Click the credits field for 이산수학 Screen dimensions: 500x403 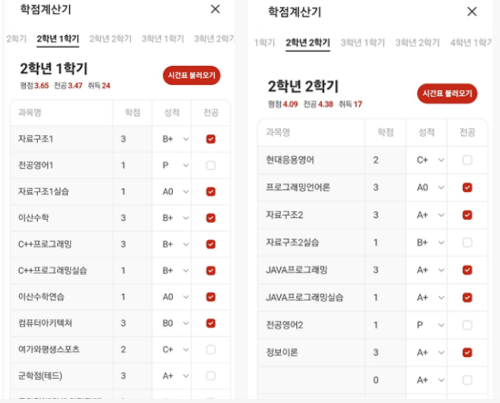click(x=133, y=218)
